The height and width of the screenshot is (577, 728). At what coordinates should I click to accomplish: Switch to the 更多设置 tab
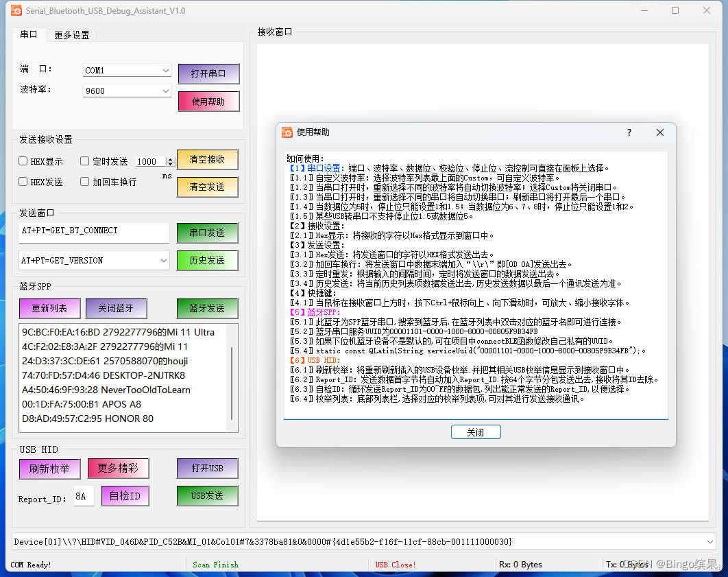pos(71,34)
